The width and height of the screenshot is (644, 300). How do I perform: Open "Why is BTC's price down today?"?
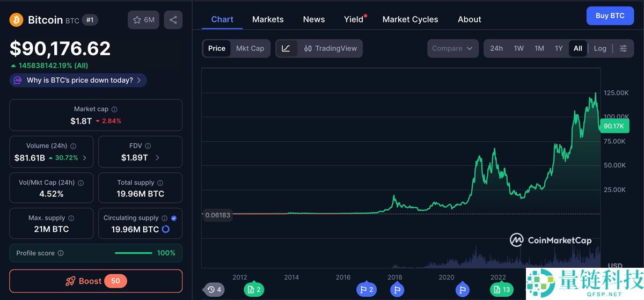pyautogui.click(x=78, y=80)
